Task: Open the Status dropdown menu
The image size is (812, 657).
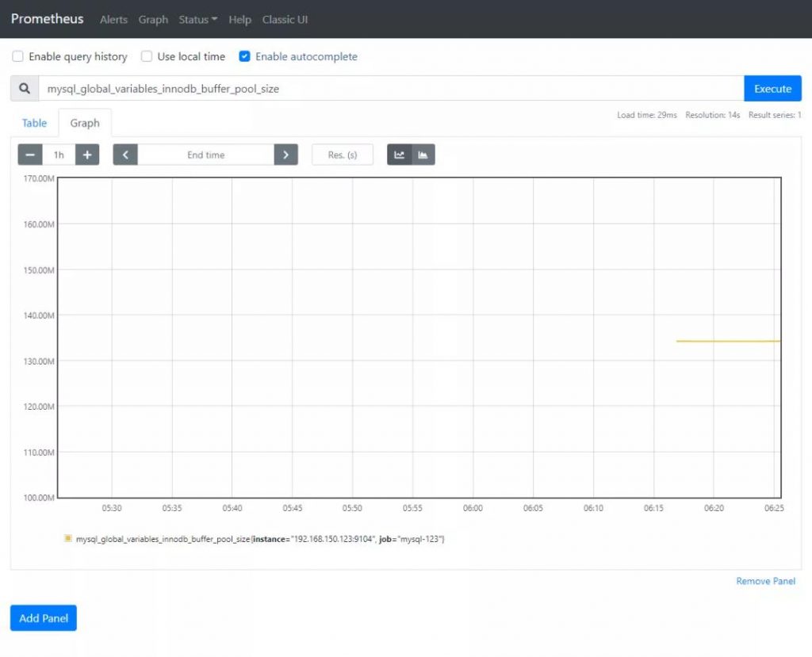Action: coord(197,20)
